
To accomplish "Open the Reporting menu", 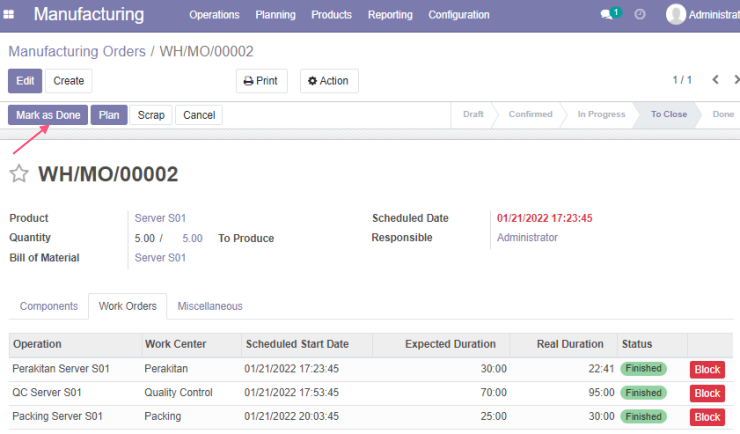I will click(x=390, y=15).
